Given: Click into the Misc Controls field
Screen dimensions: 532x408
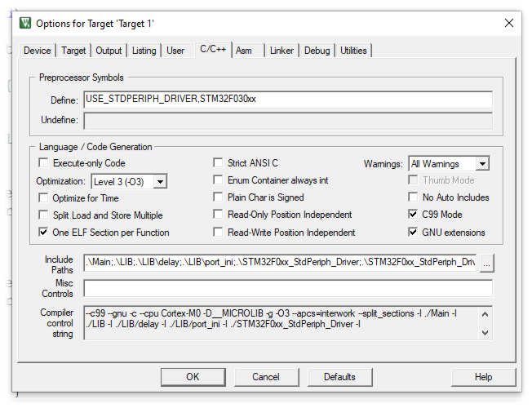Looking at the screenshot, I should point(288,288).
